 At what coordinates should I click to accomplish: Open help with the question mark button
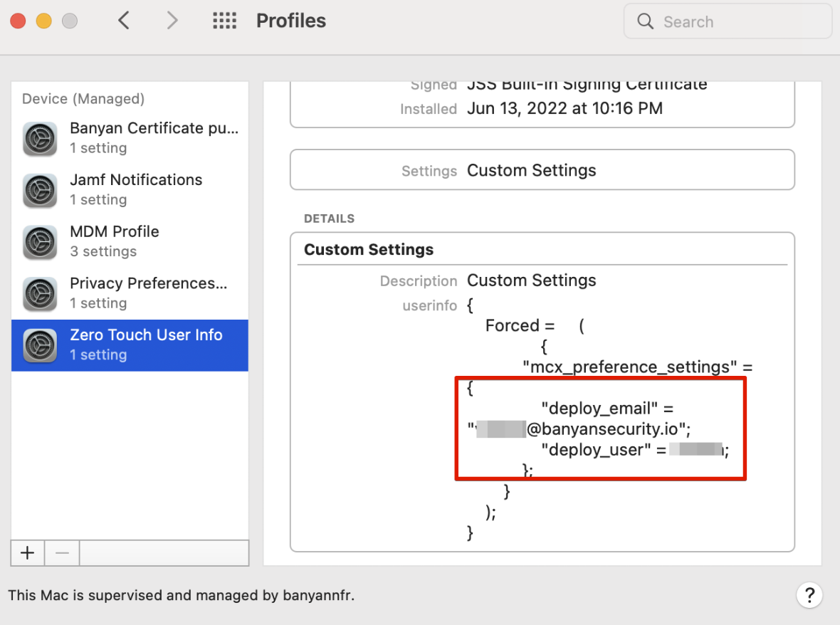point(809,595)
